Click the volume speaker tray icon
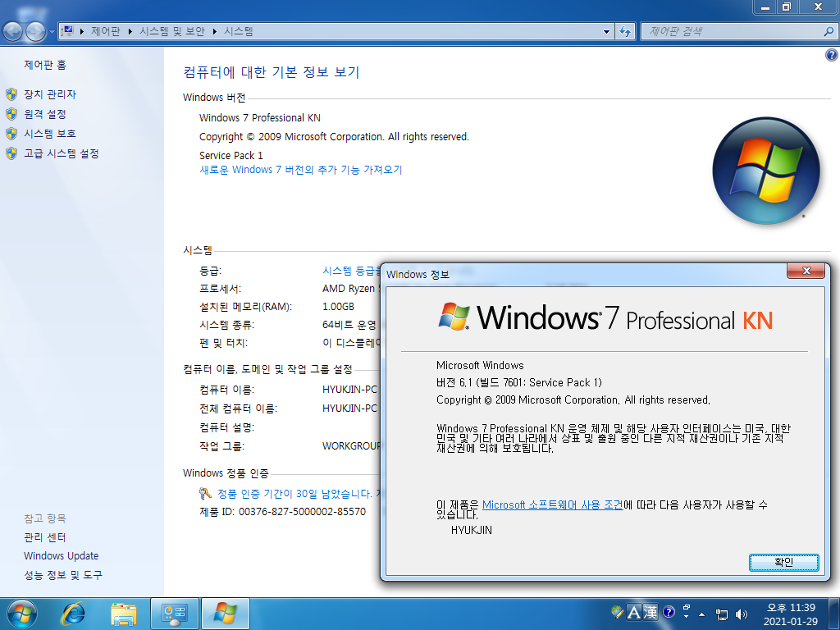This screenshot has width=840, height=630. point(742,614)
